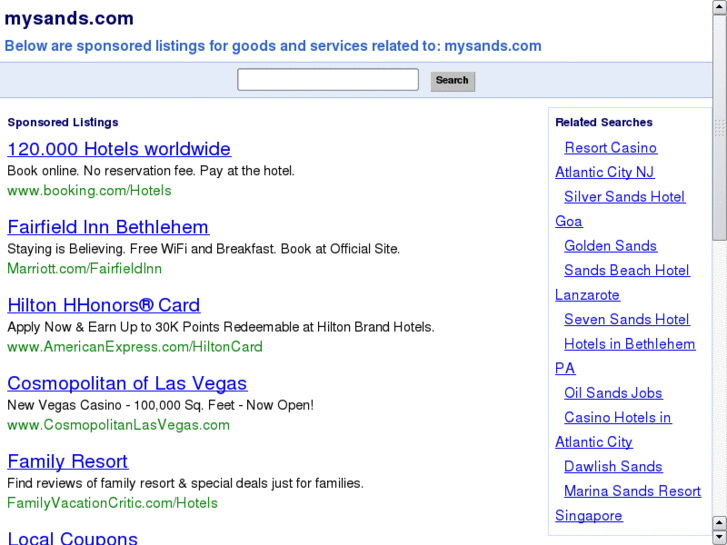This screenshot has height=545, width=727.
Task: Click the search text input field
Action: pos(328,80)
